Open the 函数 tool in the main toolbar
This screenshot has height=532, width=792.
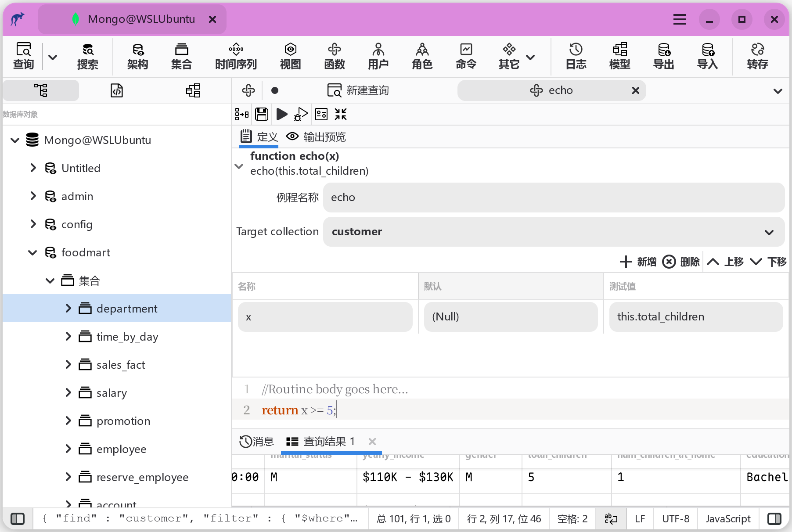click(x=335, y=56)
